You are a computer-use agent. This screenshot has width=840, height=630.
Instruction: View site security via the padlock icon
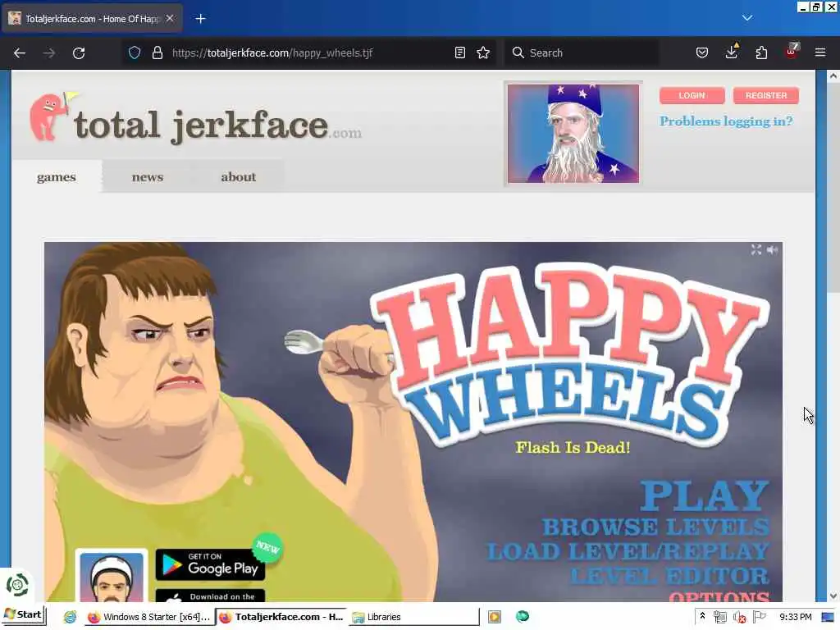pos(157,52)
